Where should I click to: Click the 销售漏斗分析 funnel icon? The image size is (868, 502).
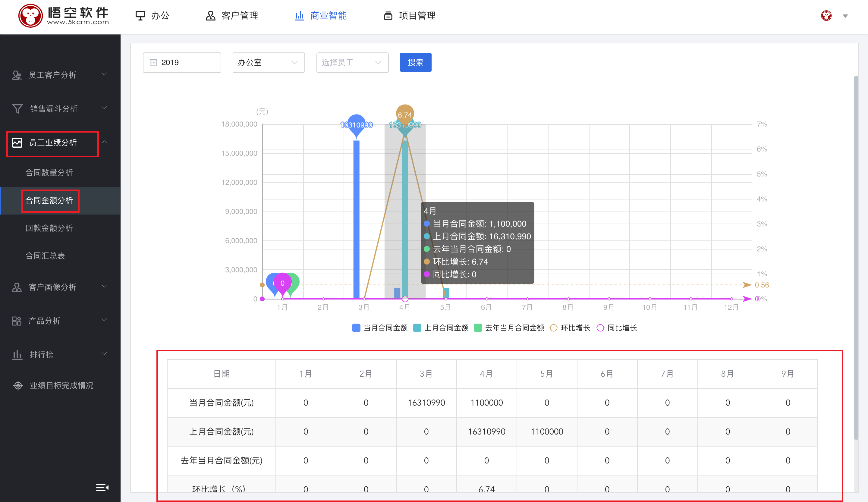click(17, 109)
